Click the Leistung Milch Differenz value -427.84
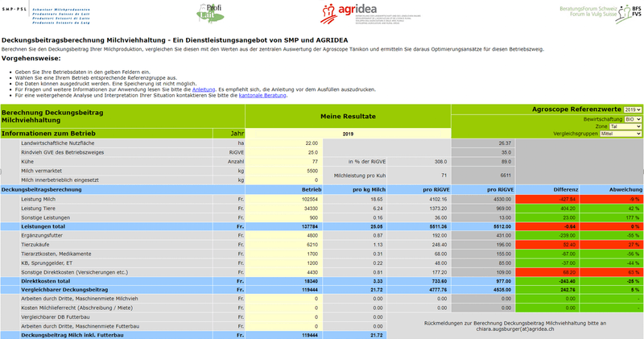Screen dimensions: 644x339 click(x=547, y=199)
